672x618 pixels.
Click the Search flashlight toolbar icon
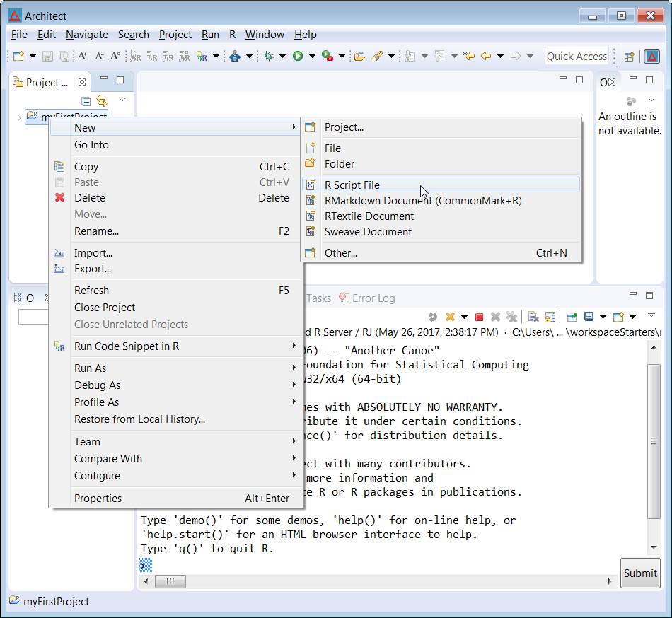[x=377, y=56]
